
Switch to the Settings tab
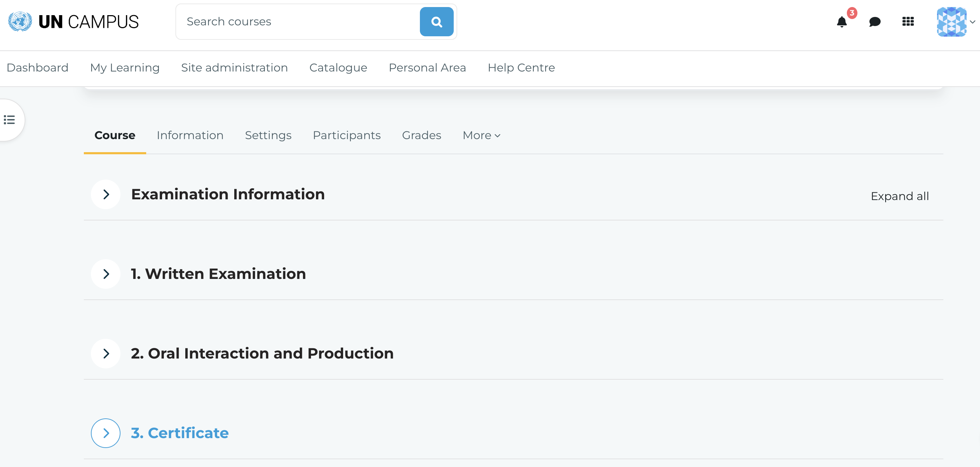click(x=268, y=135)
